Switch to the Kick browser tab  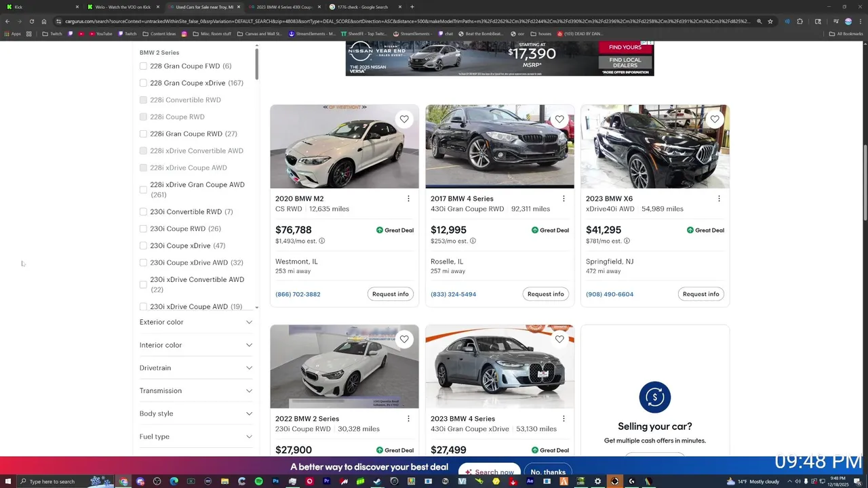(41, 7)
